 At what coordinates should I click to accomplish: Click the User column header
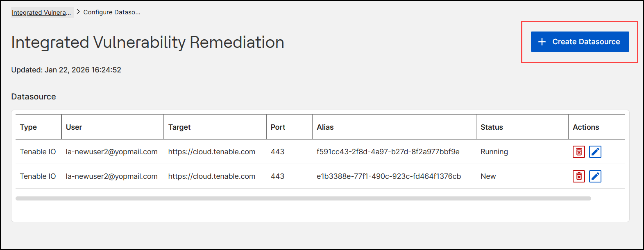coord(74,127)
